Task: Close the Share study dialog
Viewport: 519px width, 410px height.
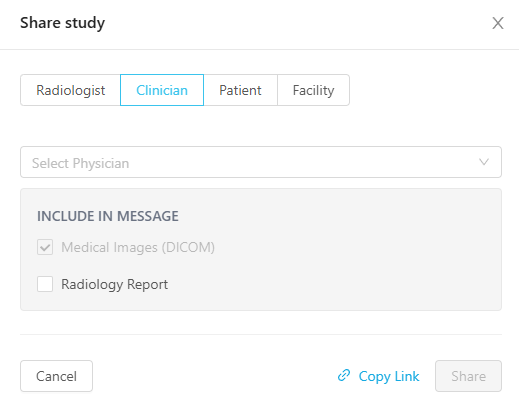Action: tap(498, 23)
